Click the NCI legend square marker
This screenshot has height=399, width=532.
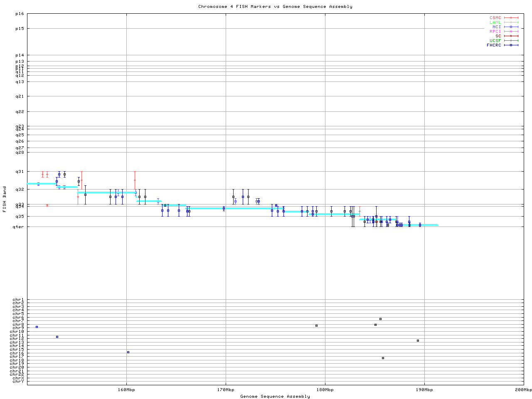point(511,27)
